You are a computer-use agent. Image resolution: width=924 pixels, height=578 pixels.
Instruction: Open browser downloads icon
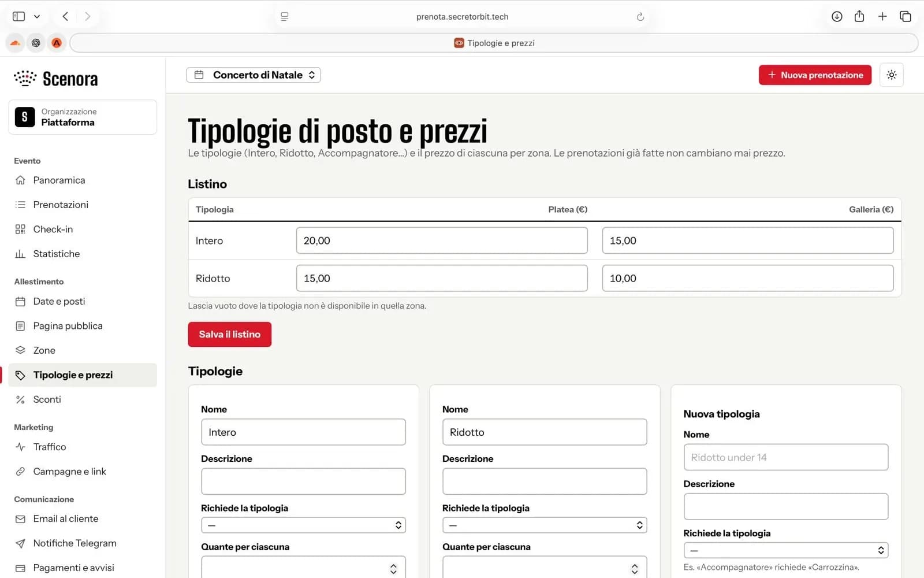click(x=837, y=17)
